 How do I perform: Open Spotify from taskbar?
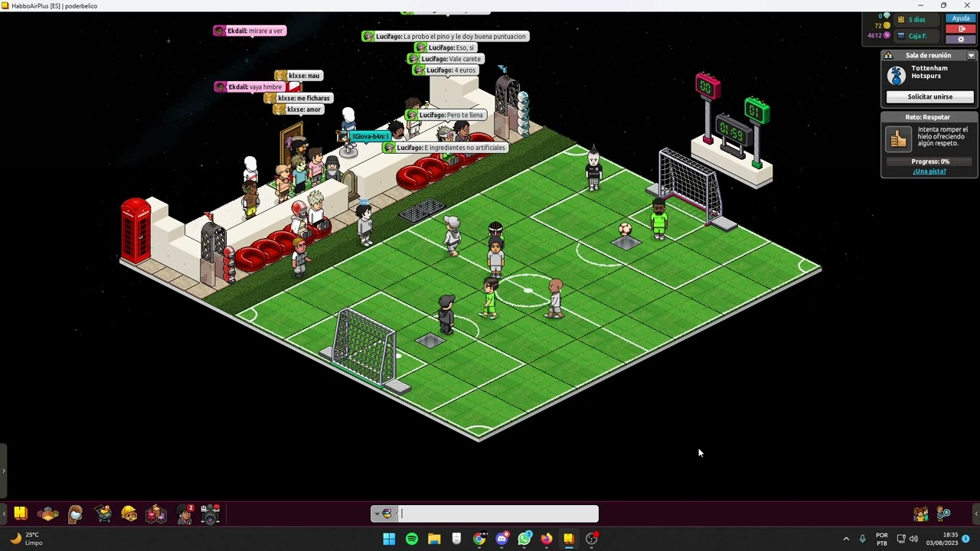tap(412, 539)
